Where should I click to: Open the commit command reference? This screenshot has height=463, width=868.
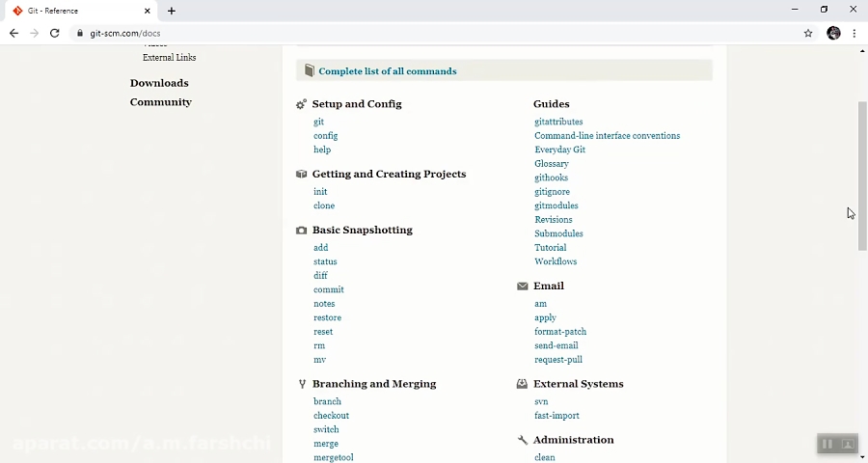point(328,289)
